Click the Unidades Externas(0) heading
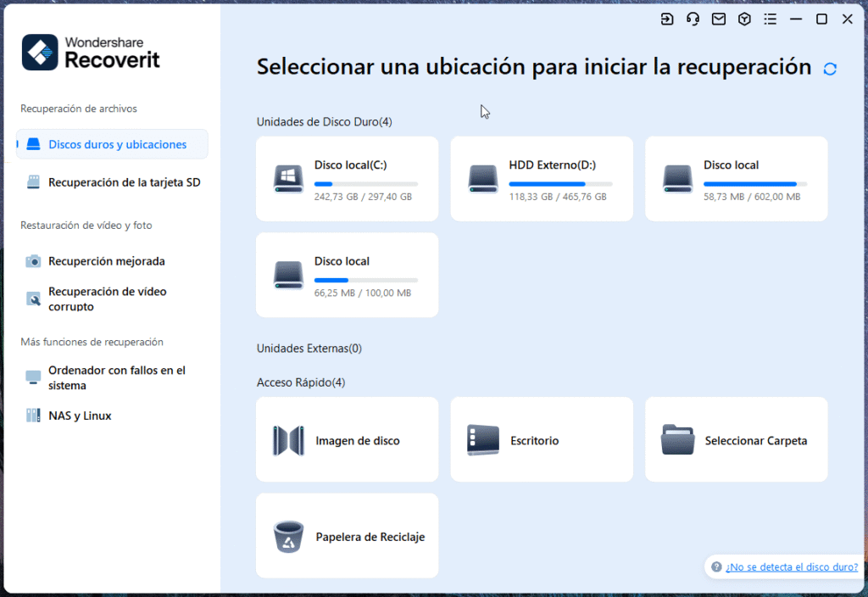 [x=309, y=349]
